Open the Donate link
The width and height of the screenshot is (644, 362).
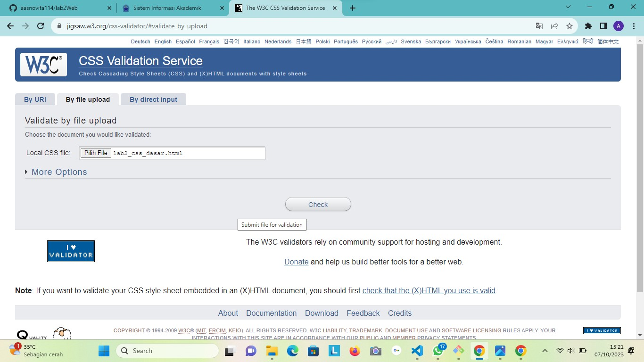click(x=296, y=262)
